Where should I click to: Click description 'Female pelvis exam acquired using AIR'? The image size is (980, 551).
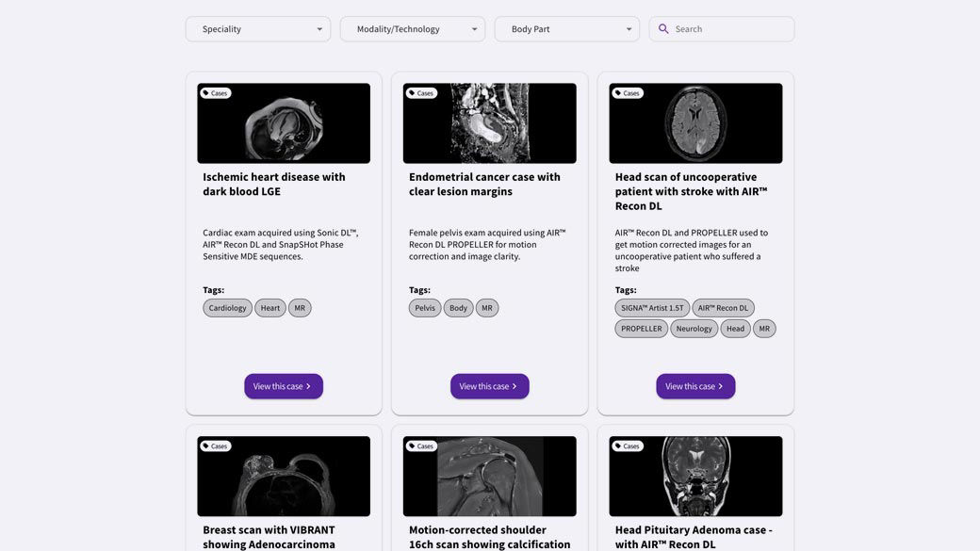(x=487, y=244)
